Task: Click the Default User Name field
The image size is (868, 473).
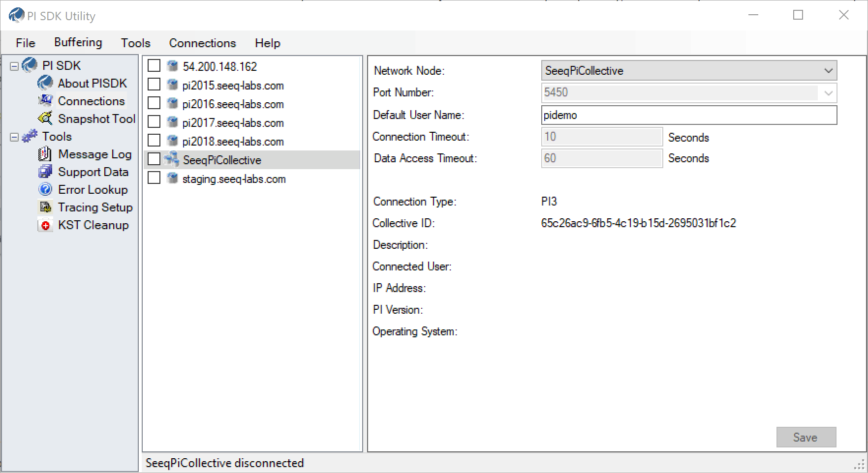Action: point(688,115)
